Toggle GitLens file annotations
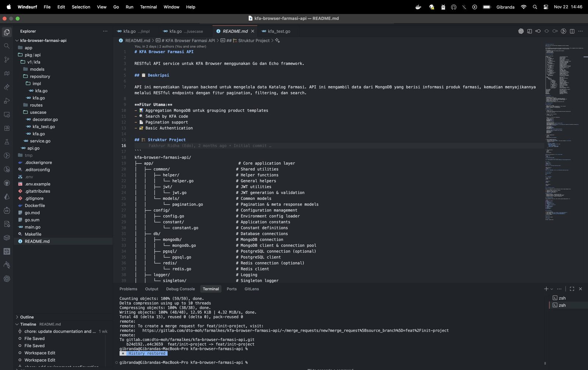Screen dimensions: 588x370 coord(563,31)
